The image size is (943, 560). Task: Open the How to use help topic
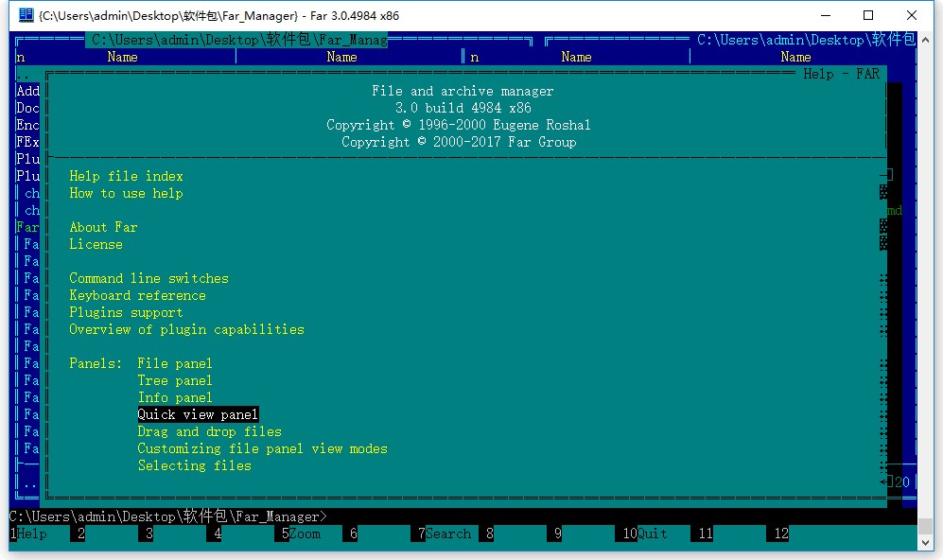[x=126, y=193]
